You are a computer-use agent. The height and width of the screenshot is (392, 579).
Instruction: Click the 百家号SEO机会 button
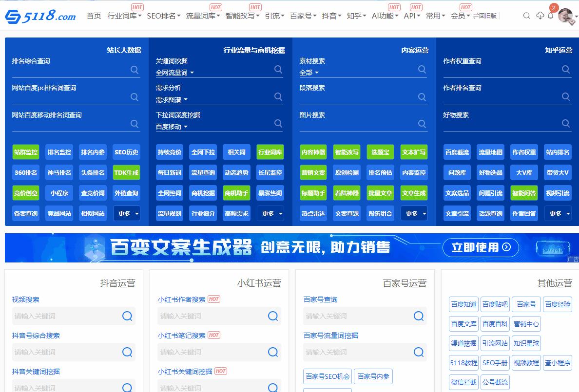(x=328, y=376)
